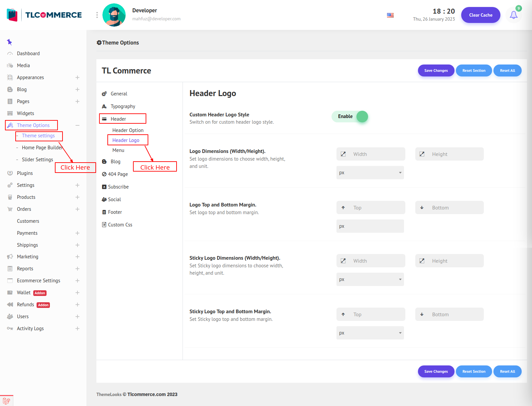Screen dimensions: 532x406
Task: Open the developer profile avatar
Action: (x=114, y=15)
